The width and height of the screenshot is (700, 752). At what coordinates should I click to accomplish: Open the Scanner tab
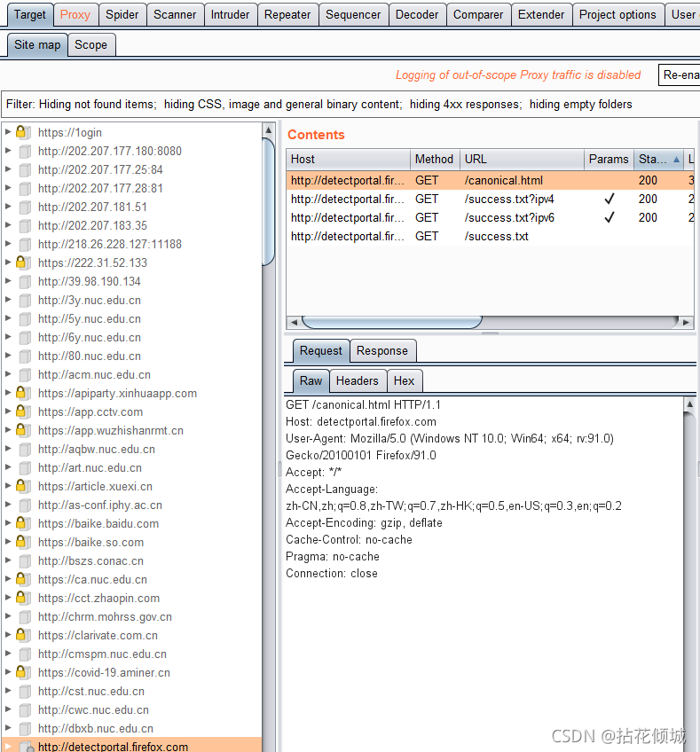click(175, 15)
